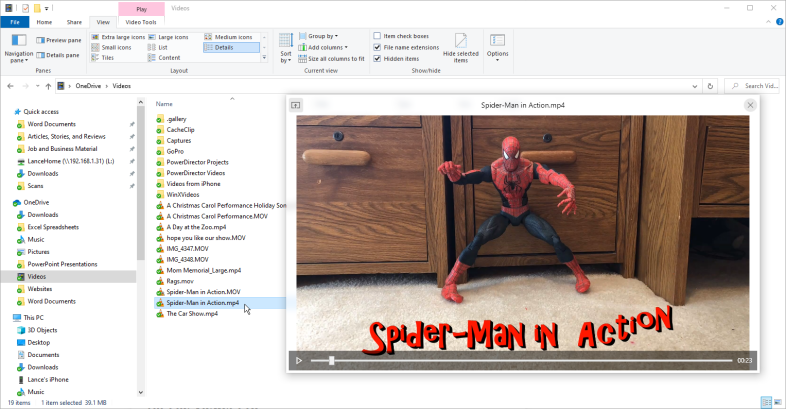
Task: Open the Add columns dropdown
Action: coord(323,48)
